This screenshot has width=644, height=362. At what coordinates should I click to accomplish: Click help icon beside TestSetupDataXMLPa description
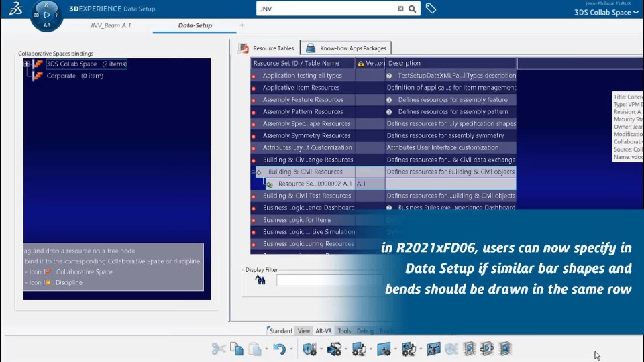389,76
